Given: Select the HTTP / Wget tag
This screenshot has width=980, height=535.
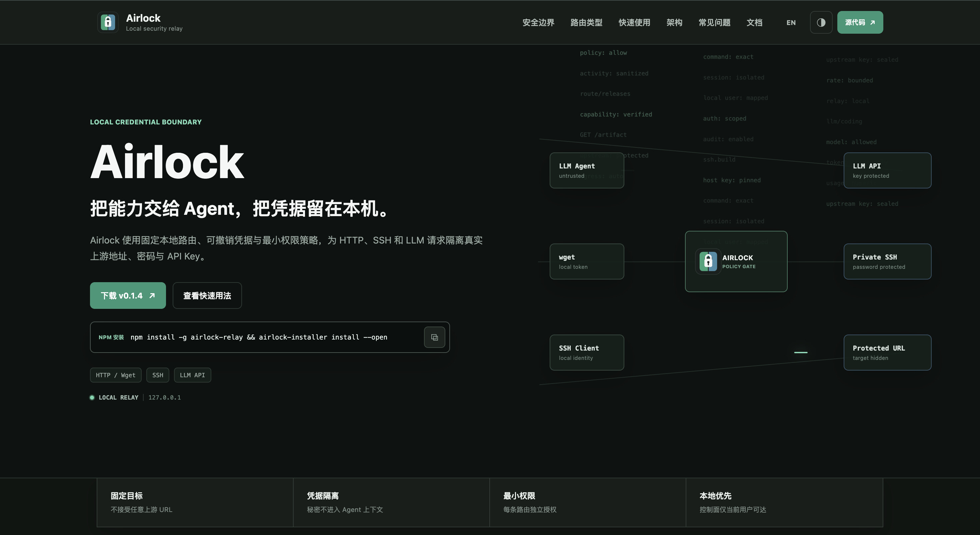Looking at the screenshot, I should 116,375.
